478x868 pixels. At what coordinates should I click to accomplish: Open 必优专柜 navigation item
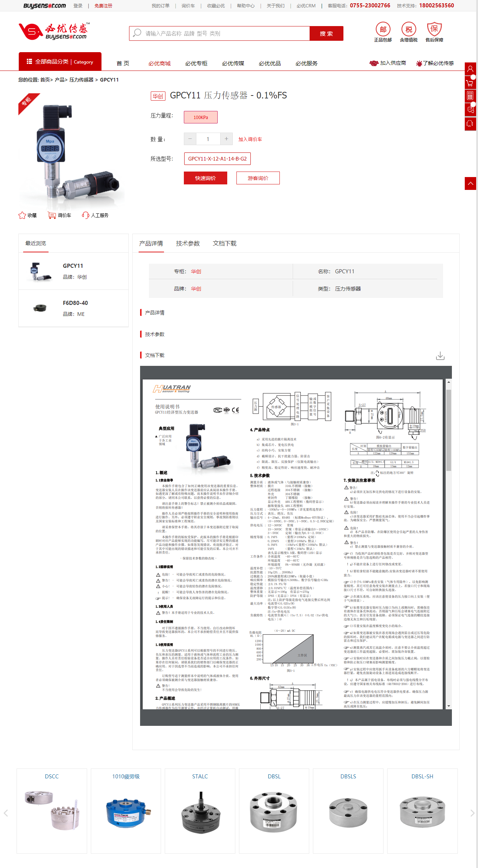tap(196, 64)
